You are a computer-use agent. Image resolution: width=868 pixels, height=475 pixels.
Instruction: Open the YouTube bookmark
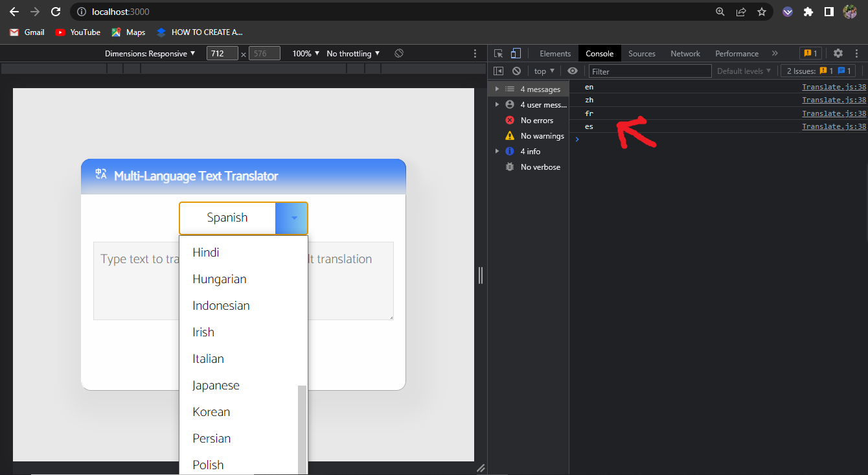tap(78, 32)
